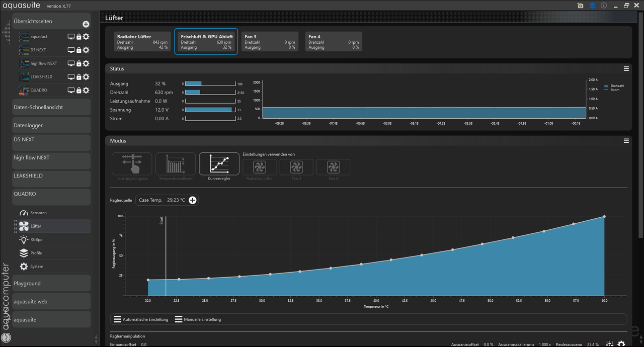Show LEAKSHIELD page on desktop
Viewport: 644px width, 347px height.
click(x=71, y=76)
